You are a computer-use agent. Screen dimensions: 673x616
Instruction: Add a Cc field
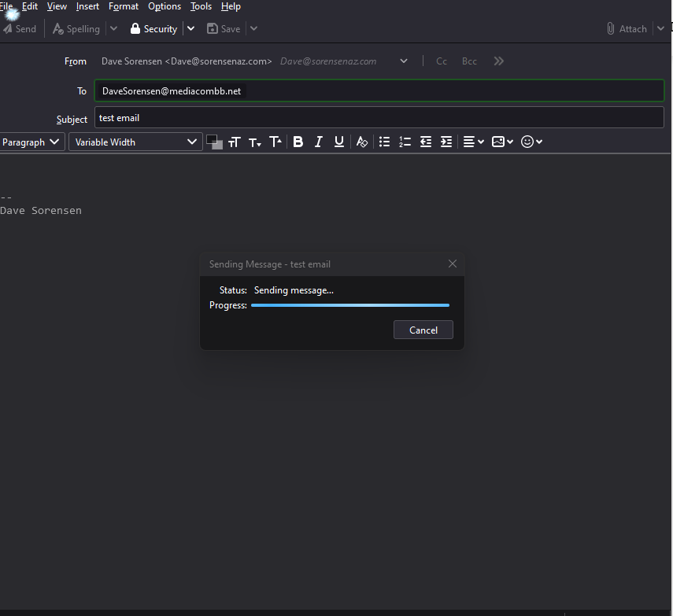pos(442,61)
